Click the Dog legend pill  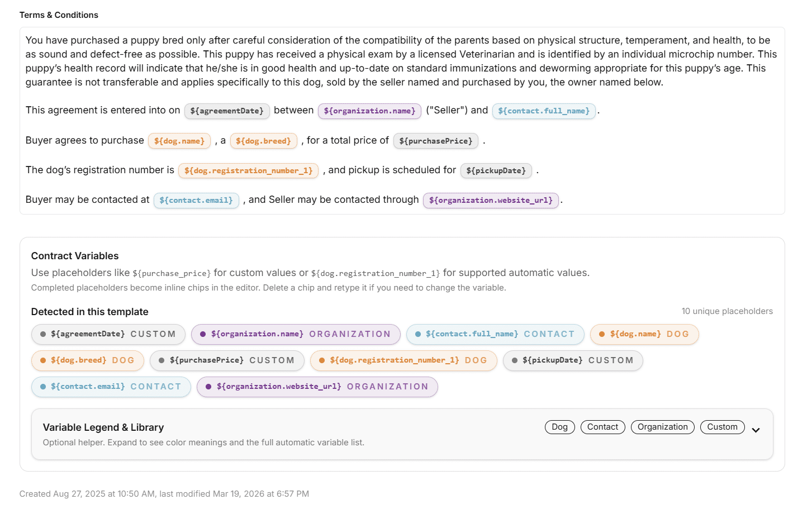click(x=559, y=427)
